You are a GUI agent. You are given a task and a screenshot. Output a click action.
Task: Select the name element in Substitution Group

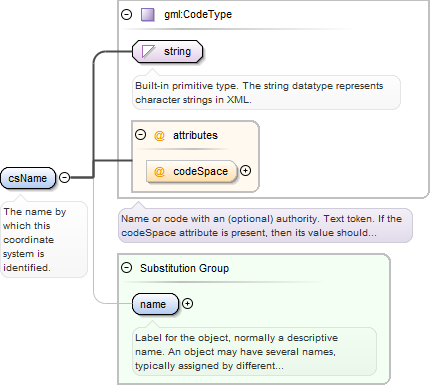[x=155, y=304]
